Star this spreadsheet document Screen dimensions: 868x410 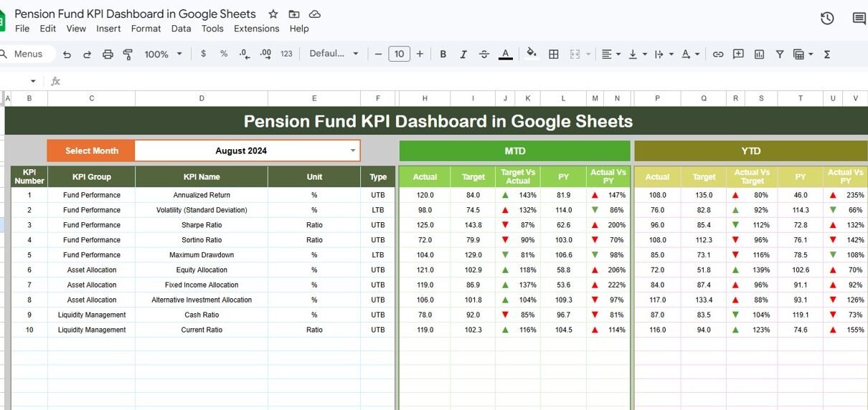(x=273, y=14)
